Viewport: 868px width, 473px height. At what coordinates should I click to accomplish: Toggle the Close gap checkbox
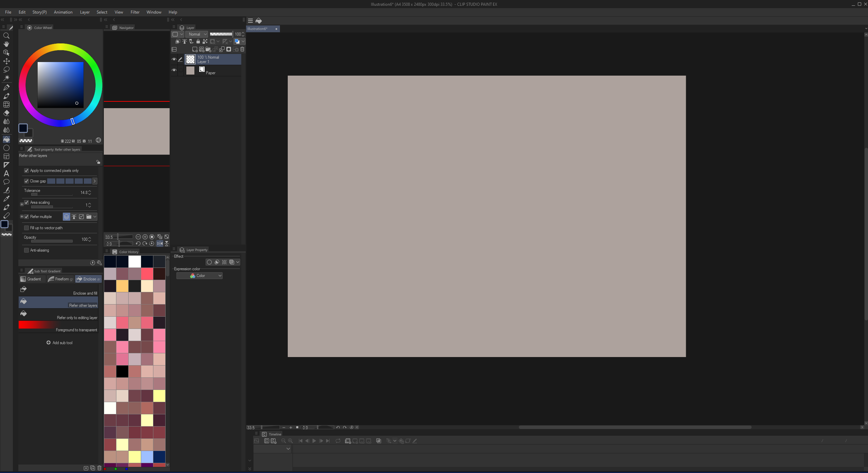point(26,181)
